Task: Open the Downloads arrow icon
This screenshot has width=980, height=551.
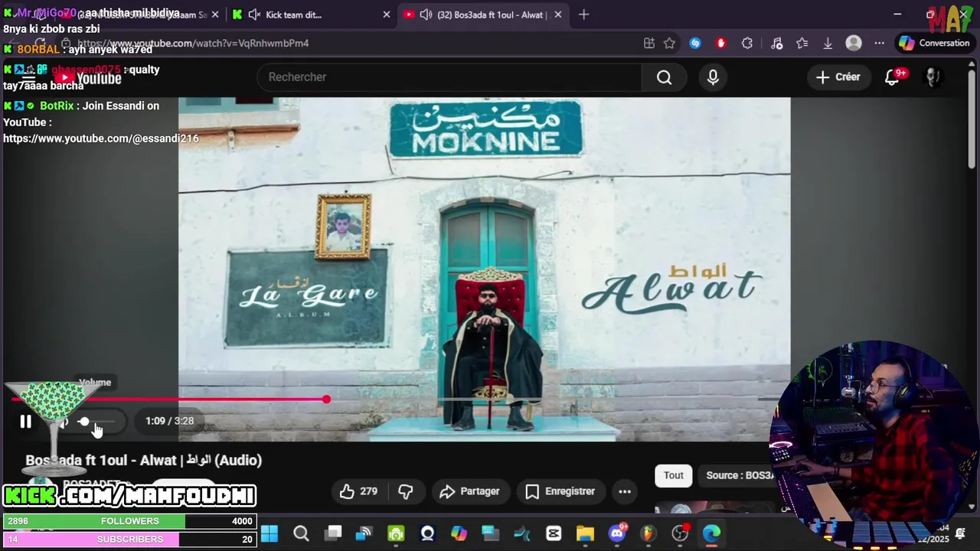Action: coord(828,44)
